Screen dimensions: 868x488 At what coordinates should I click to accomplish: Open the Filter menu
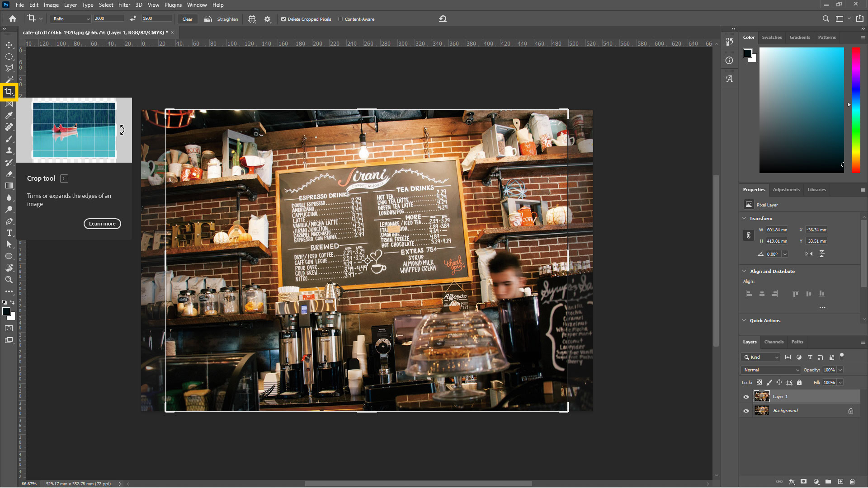click(x=124, y=5)
